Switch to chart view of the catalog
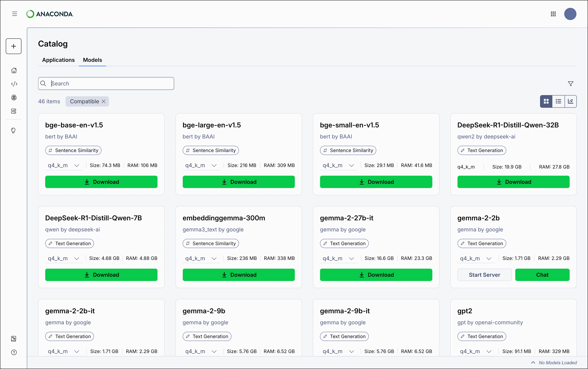 coord(571,101)
